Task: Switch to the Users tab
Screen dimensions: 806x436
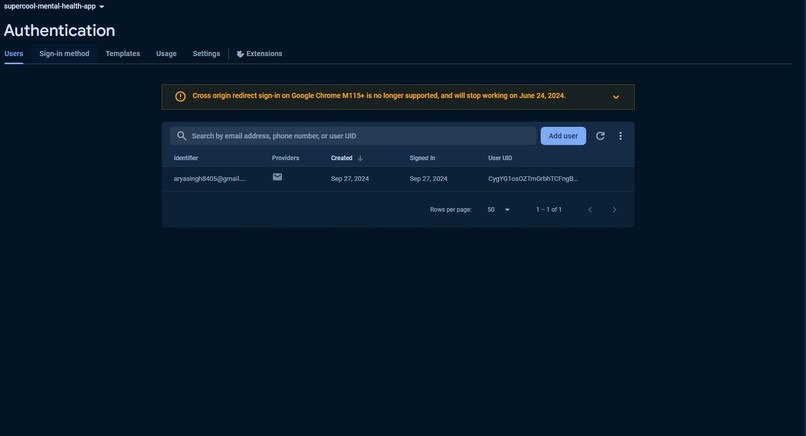Action: click(x=14, y=53)
